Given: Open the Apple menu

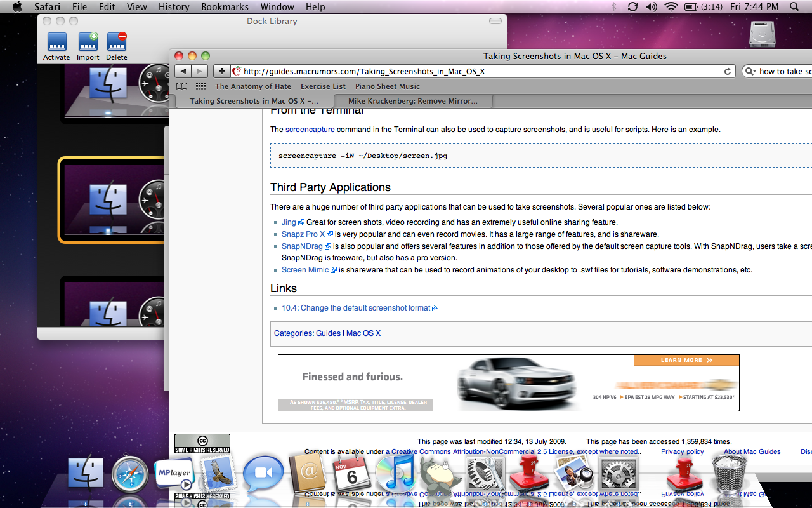Looking at the screenshot, I should point(17,7).
